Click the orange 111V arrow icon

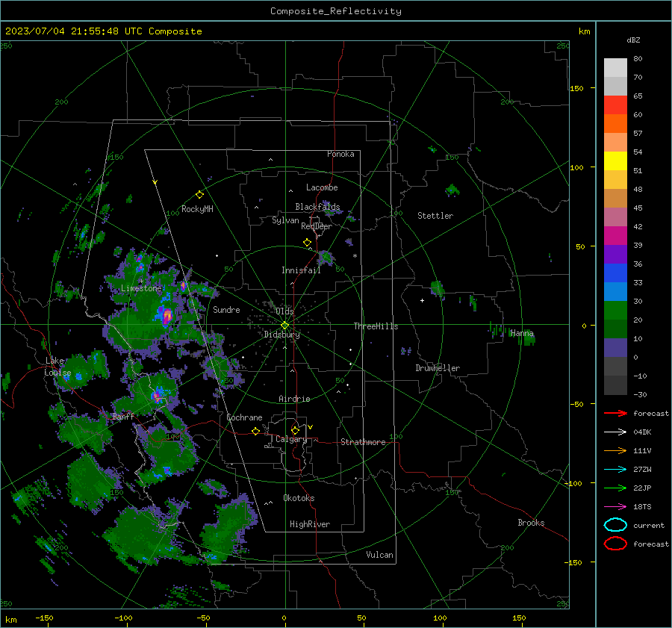point(615,450)
